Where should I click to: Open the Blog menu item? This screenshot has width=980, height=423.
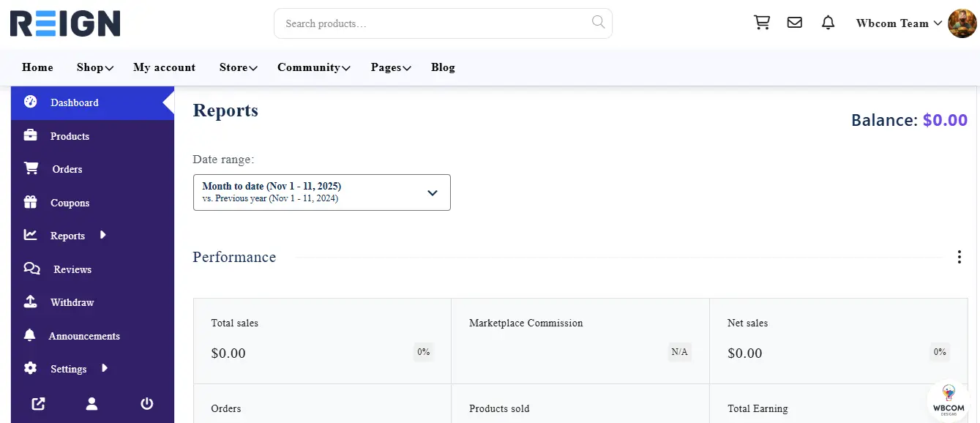(443, 67)
